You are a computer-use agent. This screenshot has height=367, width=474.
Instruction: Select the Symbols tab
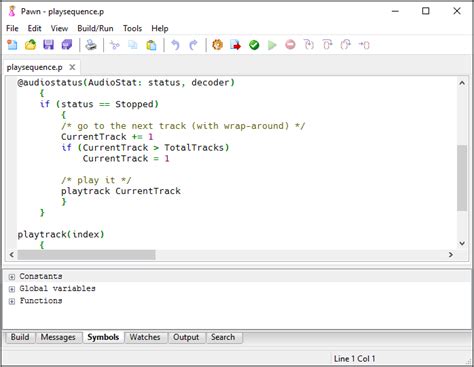[103, 337]
